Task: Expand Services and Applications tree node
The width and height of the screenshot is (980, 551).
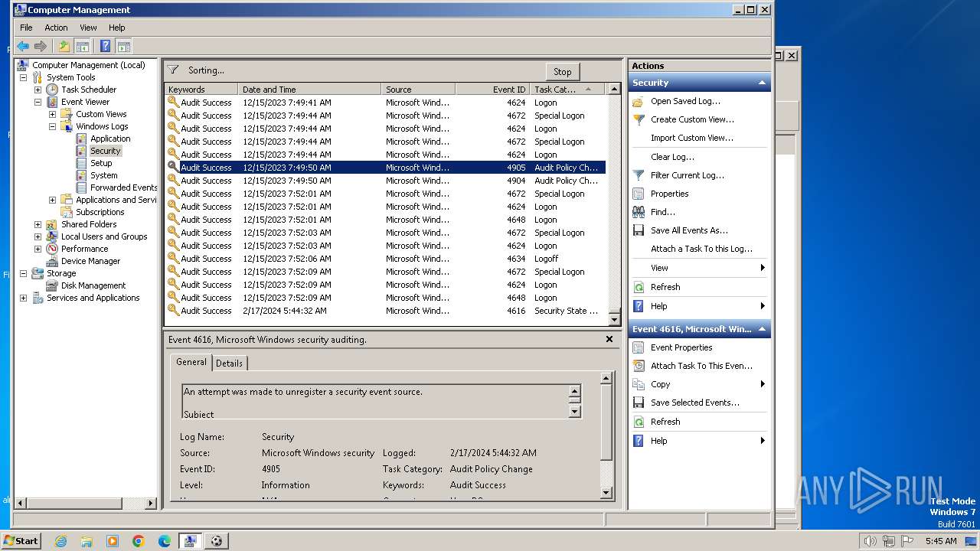Action: click(23, 298)
